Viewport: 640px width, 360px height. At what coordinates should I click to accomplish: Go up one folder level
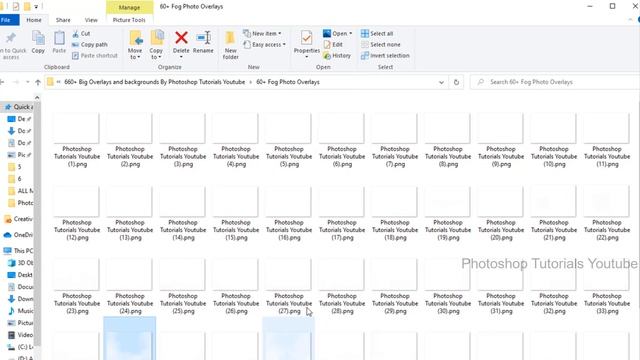[x=38, y=82]
